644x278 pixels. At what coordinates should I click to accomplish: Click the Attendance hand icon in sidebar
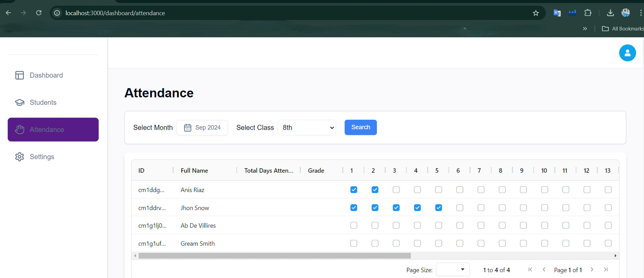(19, 130)
